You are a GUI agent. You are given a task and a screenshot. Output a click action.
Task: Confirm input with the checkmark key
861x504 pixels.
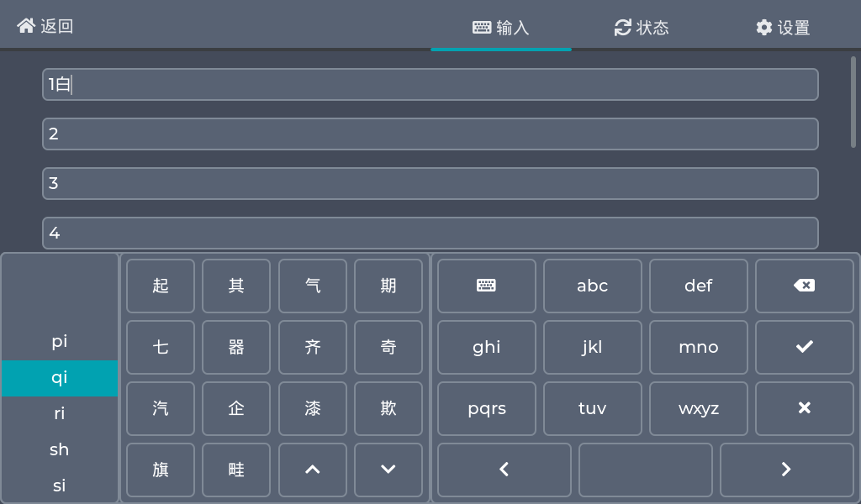tap(805, 347)
